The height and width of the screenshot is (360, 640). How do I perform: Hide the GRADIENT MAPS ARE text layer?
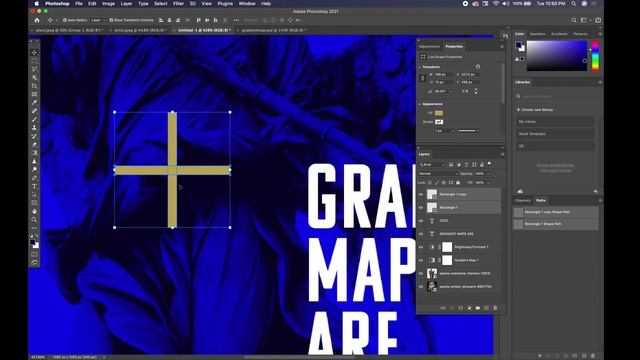421,234
